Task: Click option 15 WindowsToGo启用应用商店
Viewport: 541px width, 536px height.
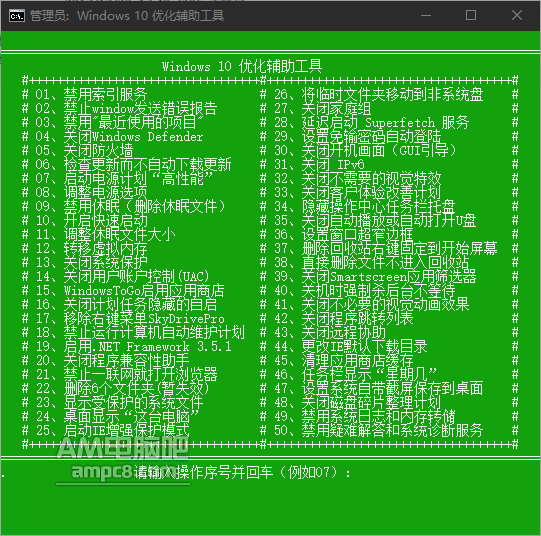Action: 130,290
